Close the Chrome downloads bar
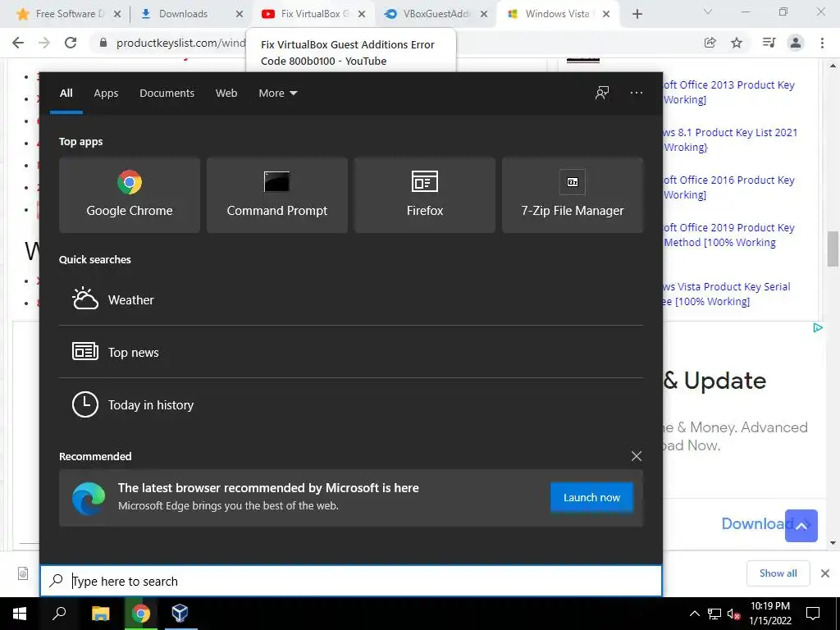 825,573
